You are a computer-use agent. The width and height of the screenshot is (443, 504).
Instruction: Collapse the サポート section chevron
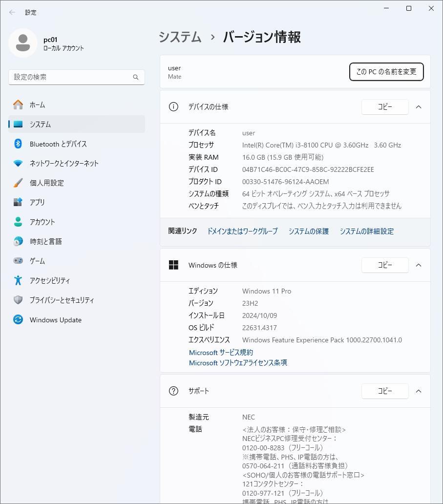coord(419,391)
